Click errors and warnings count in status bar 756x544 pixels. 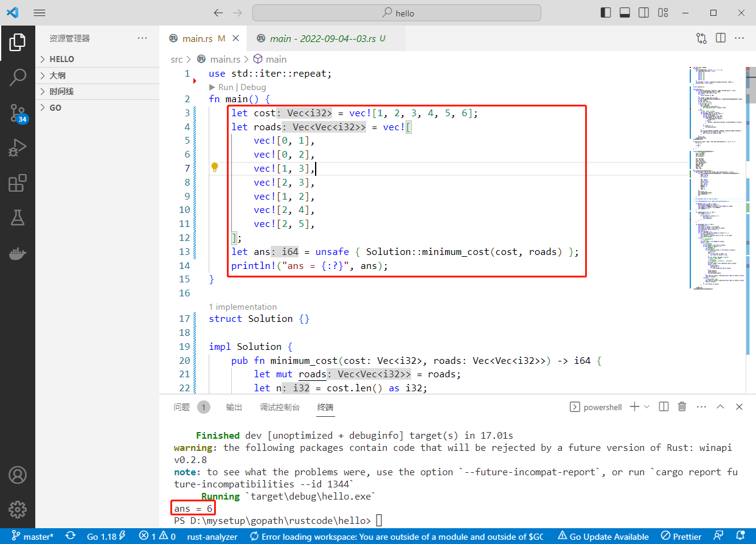tap(158, 536)
